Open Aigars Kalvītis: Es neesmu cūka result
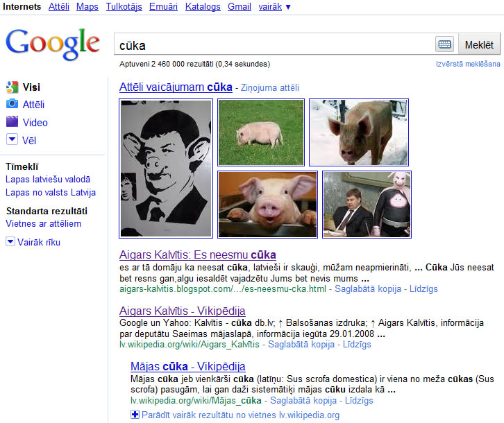 pyautogui.click(x=198, y=254)
